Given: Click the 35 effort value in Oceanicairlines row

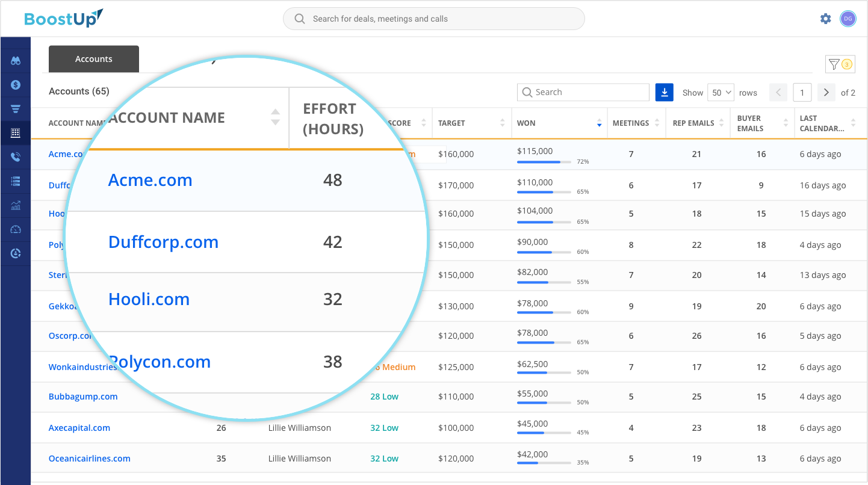Looking at the screenshot, I should tap(222, 459).
